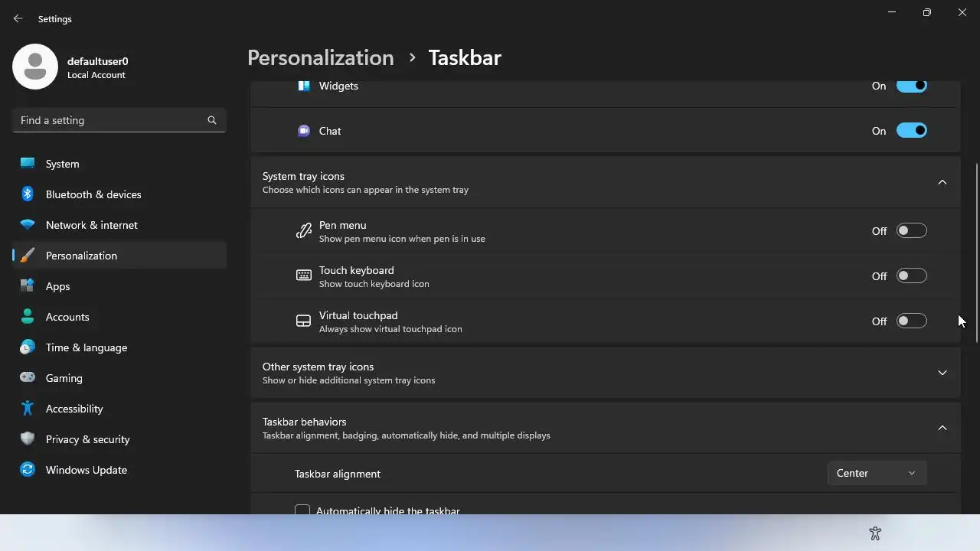Check Automatically hide the taskbar
980x551 pixels.
pos(302,510)
